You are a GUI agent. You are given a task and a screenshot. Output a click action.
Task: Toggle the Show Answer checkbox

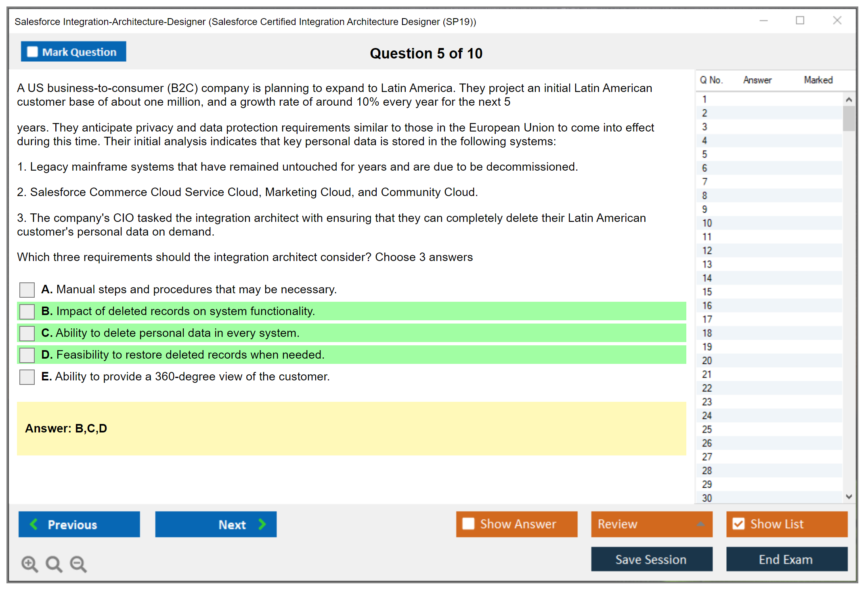tap(468, 524)
